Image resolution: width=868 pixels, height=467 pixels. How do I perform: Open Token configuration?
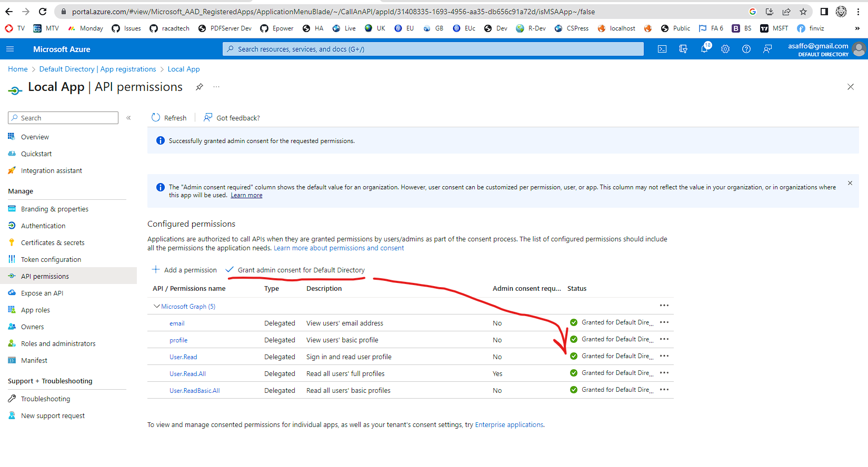click(x=51, y=259)
